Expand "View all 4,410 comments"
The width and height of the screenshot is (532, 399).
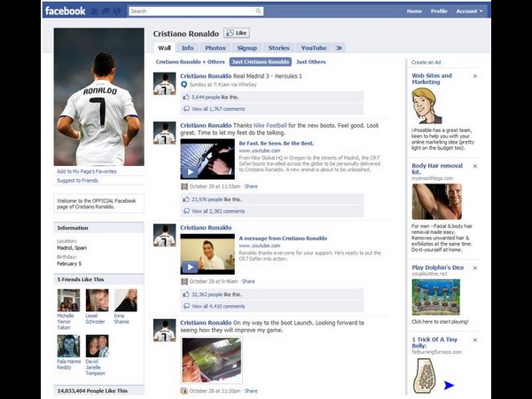218,307
